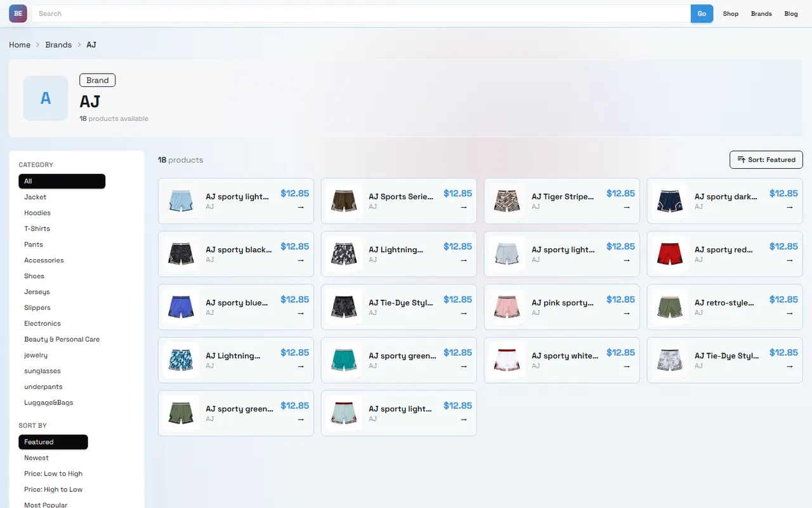The image size is (812, 508).
Task: Open AJ Sports Series brown shorts thumbnail
Action: click(344, 201)
